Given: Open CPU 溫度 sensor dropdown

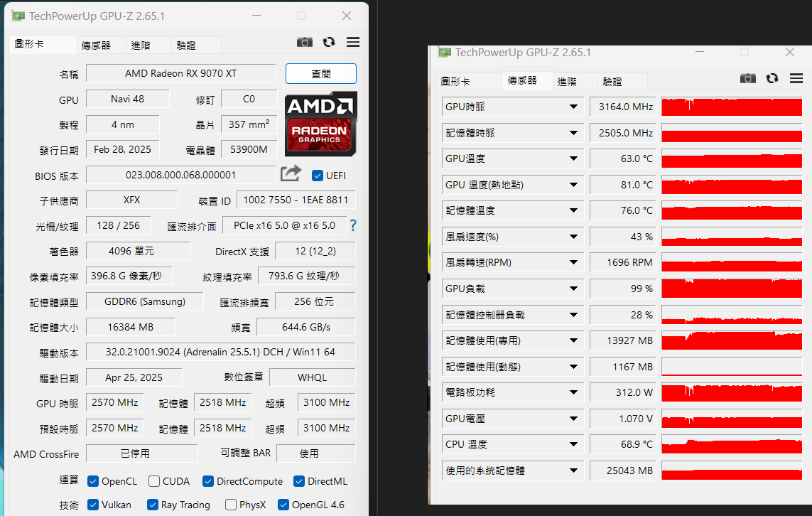Looking at the screenshot, I should pos(573,444).
